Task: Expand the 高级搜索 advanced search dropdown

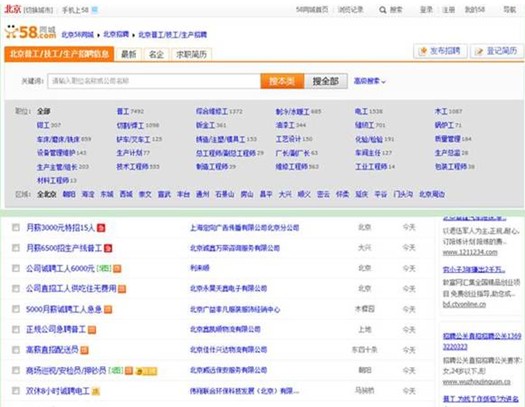Action: (x=370, y=81)
